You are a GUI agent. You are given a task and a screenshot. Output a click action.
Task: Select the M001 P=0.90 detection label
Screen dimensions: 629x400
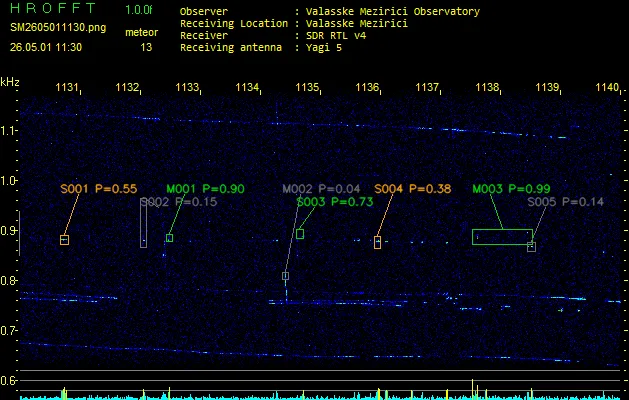click(205, 189)
